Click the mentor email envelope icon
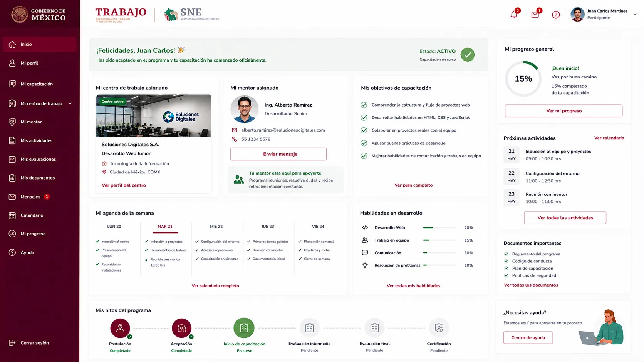 [235, 130]
